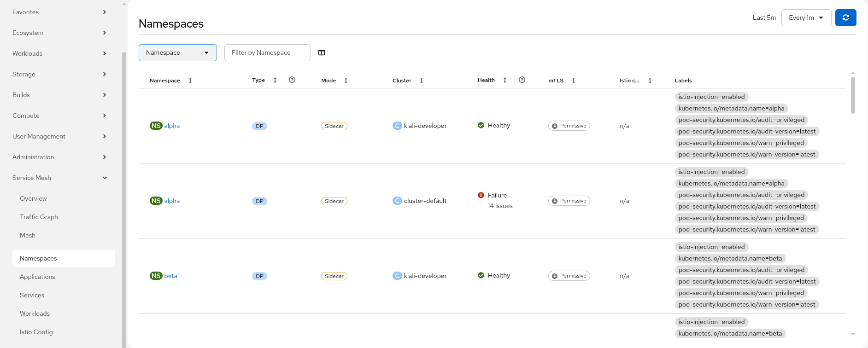Sort by Health column arrow icon
This screenshot has height=348, width=868.
[x=505, y=80]
